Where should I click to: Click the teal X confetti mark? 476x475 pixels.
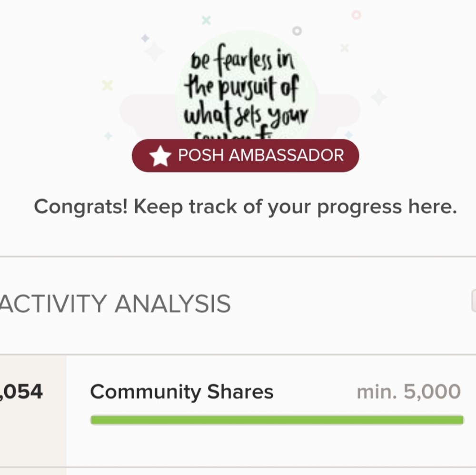pos(206,20)
